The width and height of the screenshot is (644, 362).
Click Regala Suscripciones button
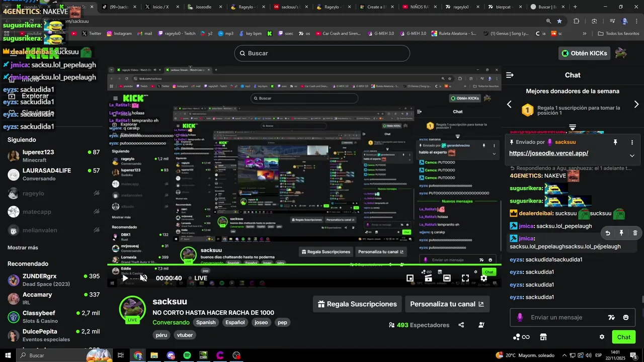[357, 304]
